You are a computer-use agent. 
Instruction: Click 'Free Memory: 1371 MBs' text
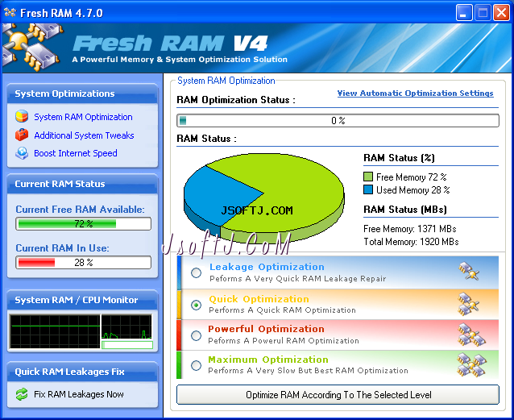point(410,229)
